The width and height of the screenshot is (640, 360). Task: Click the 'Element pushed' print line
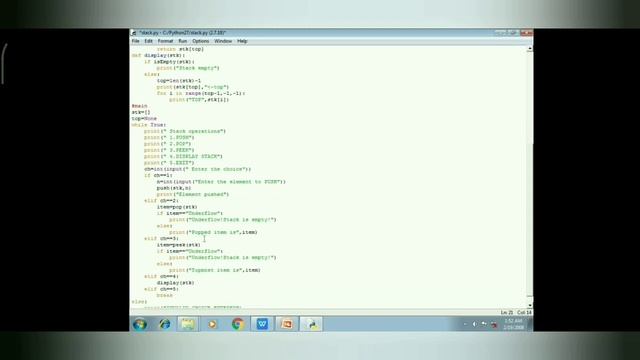point(193,194)
